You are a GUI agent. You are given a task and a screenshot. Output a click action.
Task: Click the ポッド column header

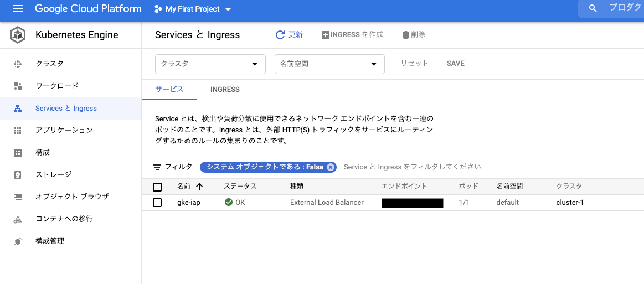click(x=468, y=187)
